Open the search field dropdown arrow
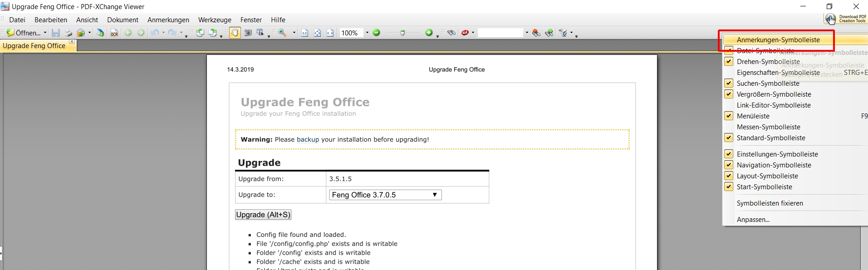Viewport: 868px width, 270px height. click(x=527, y=33)
